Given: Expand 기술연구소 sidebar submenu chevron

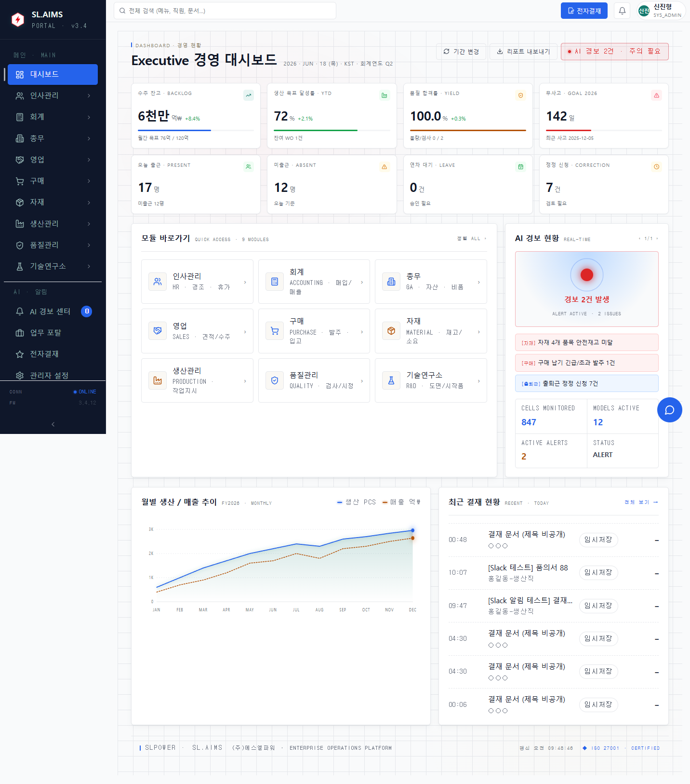Looking at the screenshot, I should point(89,266).
